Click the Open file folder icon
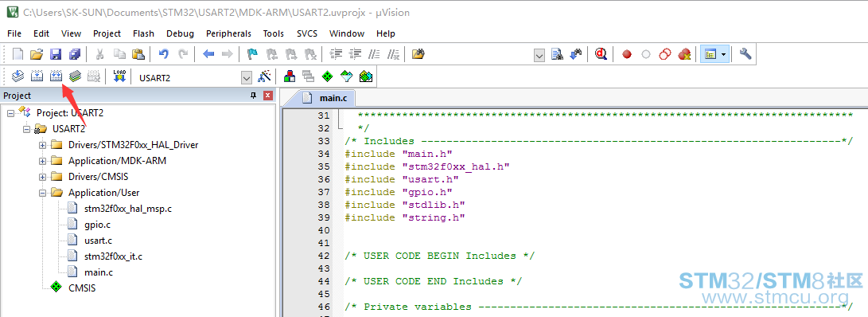The height and width of the screenshot is (317, 868). 37,54
